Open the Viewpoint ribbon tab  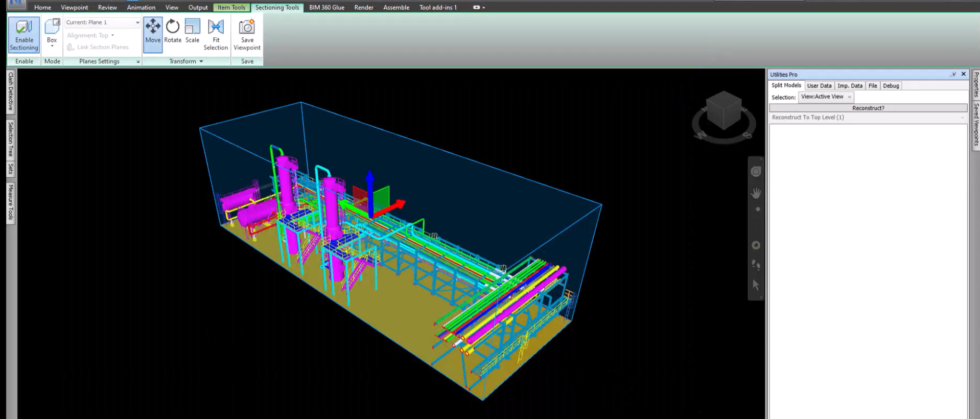(x=75, y=7)
